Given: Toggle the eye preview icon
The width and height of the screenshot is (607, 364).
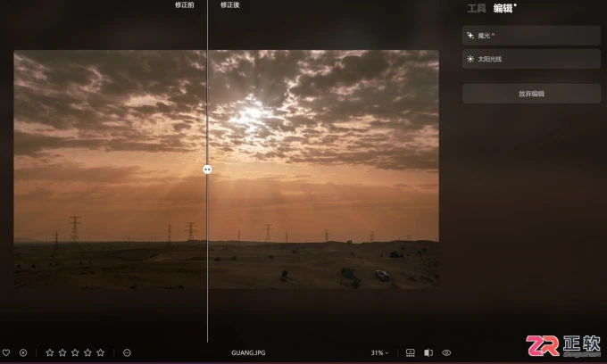Looking at the screenshot, I should coord(446,352).
